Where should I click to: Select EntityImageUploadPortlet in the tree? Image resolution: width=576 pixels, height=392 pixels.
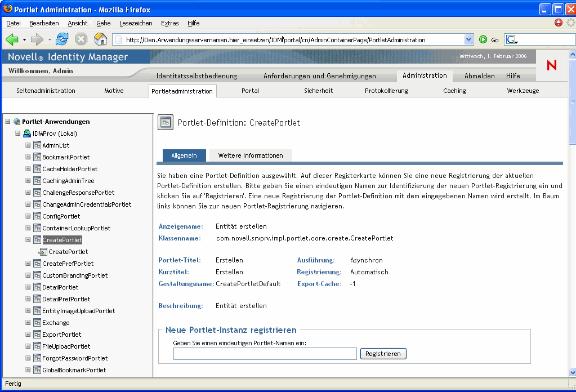[78, 311]
